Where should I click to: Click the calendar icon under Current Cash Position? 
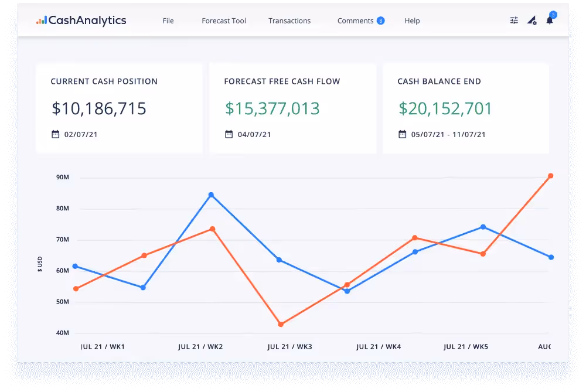pyautogui.click(x=54, y=134)
